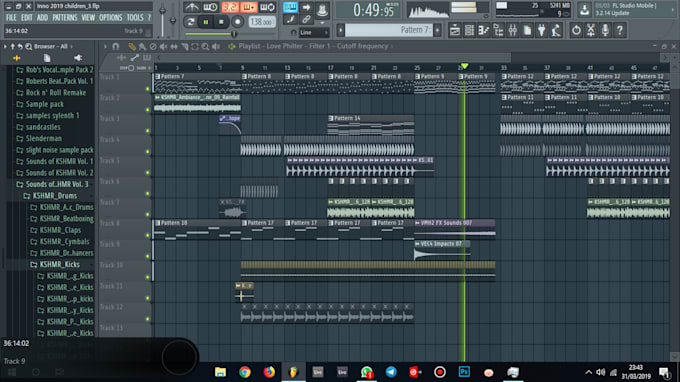Click the pause playback button
This screenshot has height=382, width=680.
point(206,22)
